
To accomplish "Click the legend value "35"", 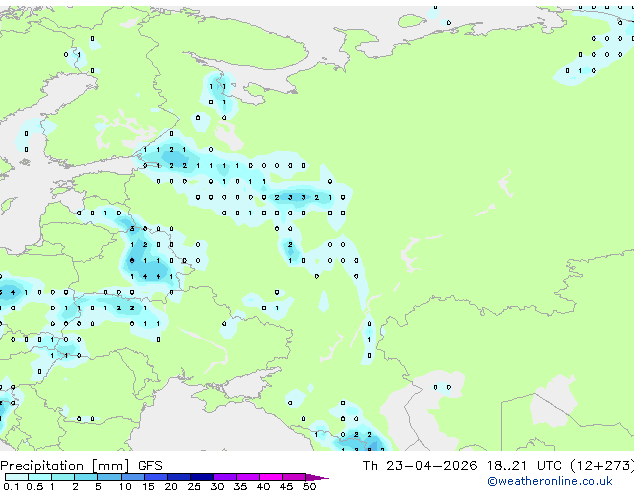I will coord(240,486).
